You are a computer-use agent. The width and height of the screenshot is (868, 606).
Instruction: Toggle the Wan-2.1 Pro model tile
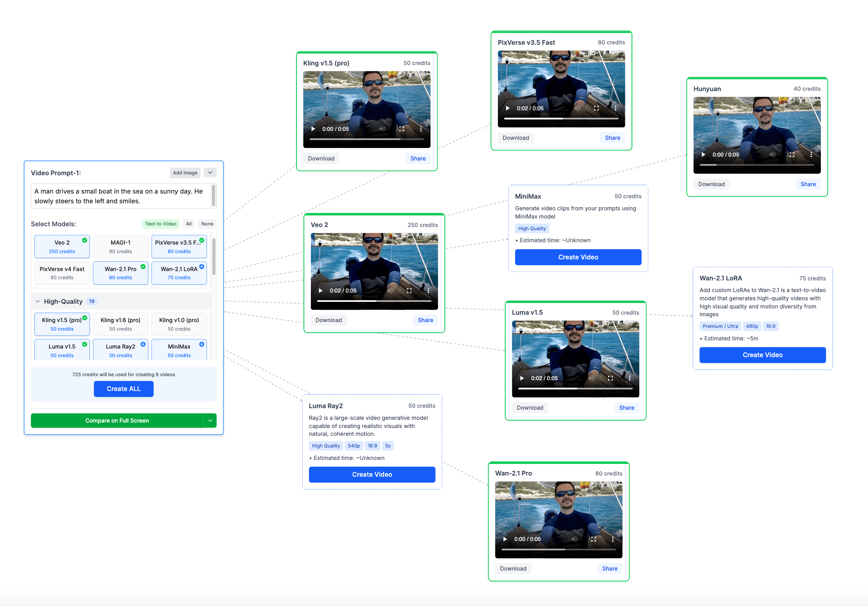coord(120,273)
